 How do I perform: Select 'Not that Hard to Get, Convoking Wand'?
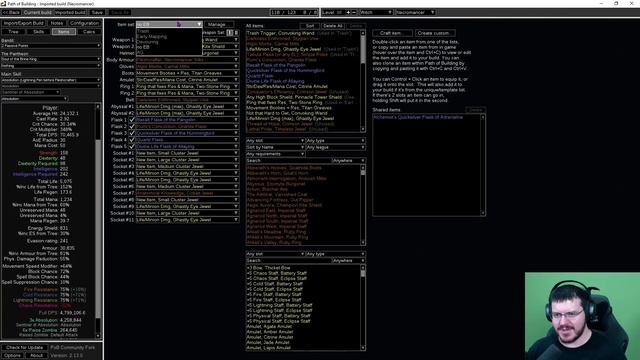(287, 113)
